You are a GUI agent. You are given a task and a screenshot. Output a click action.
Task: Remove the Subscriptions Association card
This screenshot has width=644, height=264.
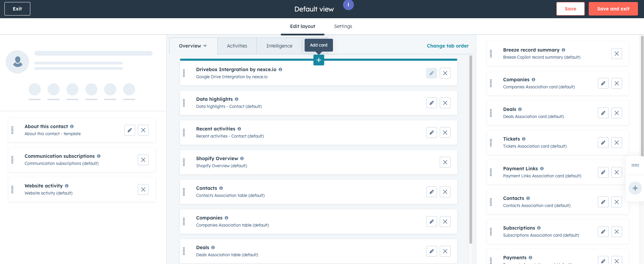point(616,232)
